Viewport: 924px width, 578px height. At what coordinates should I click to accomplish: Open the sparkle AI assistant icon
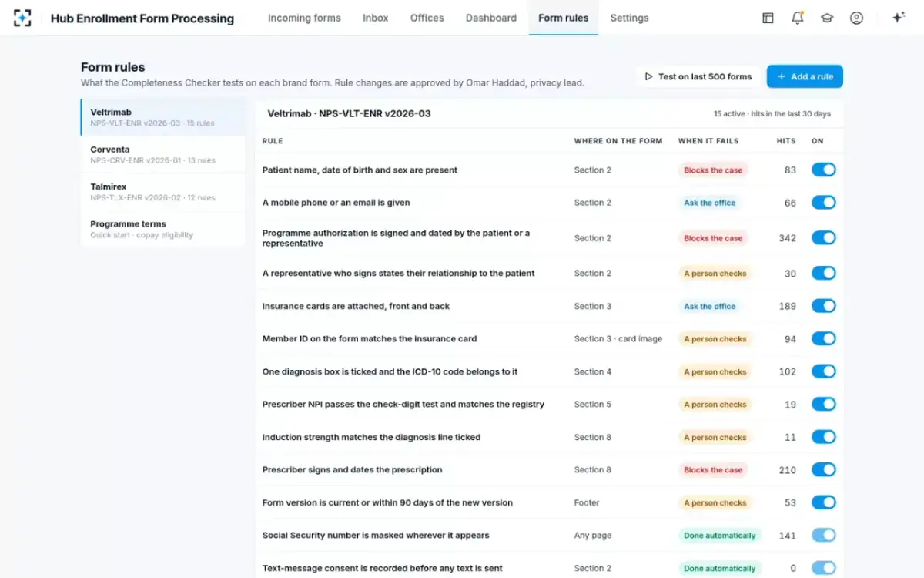[x=898, y=18]
